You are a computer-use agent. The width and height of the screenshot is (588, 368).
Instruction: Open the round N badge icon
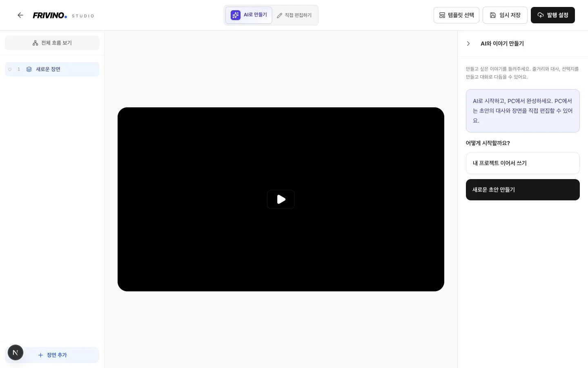[16, 352]
